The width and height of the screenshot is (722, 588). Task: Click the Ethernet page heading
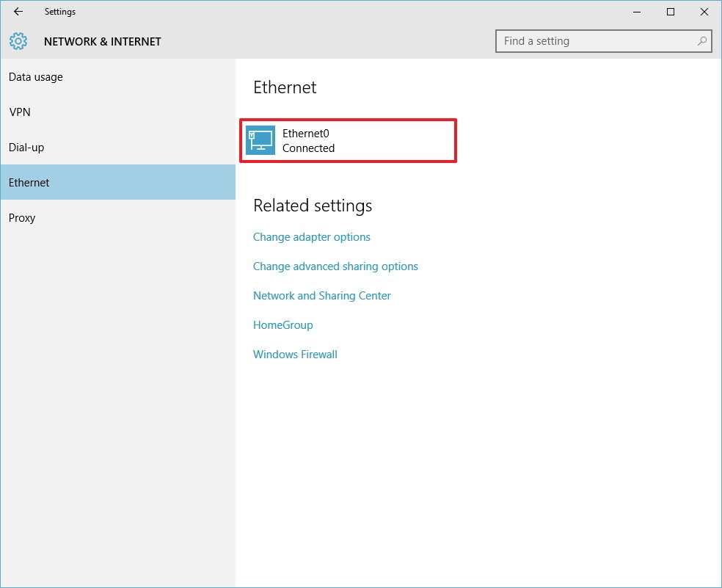tap(284, 87)
